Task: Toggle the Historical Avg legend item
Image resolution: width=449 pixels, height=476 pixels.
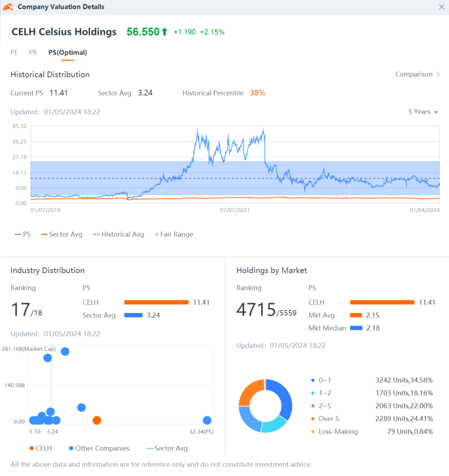Action: coord(118,234)
